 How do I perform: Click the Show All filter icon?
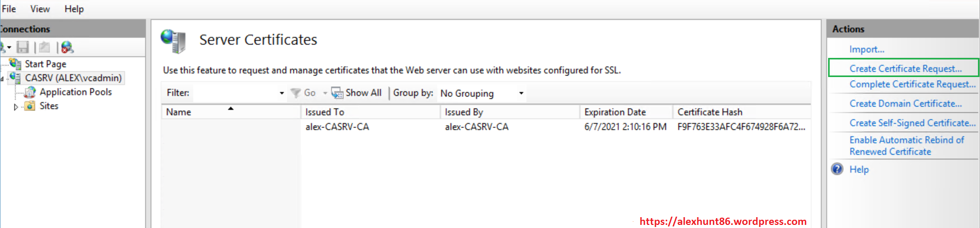tap(337, 93)
